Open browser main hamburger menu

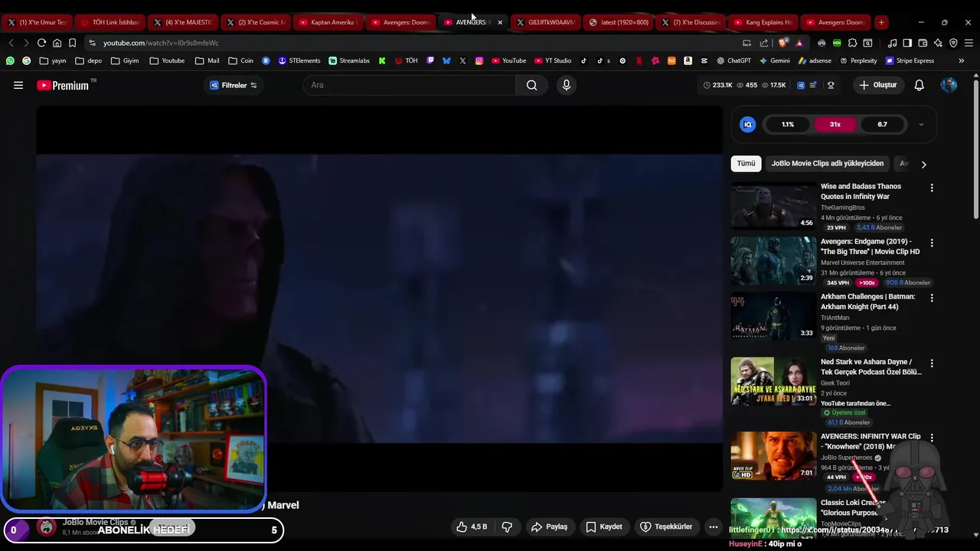pos(969,43)
